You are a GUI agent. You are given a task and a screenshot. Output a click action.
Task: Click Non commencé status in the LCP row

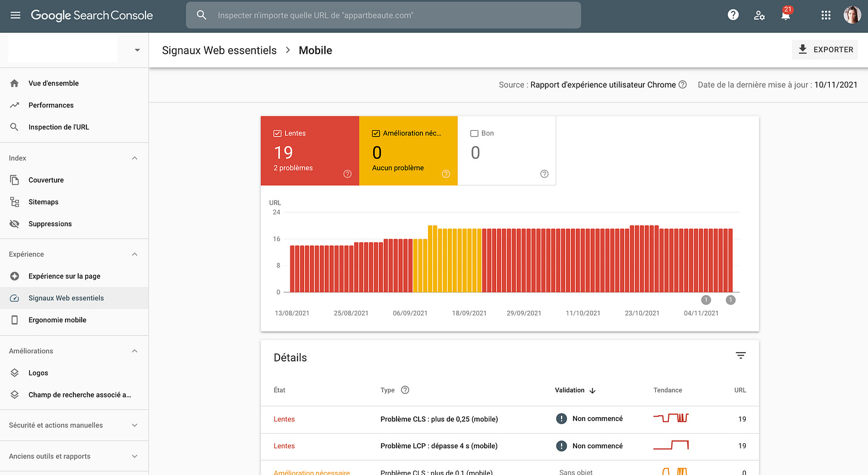pyautogui.click(x=589, y=446)
